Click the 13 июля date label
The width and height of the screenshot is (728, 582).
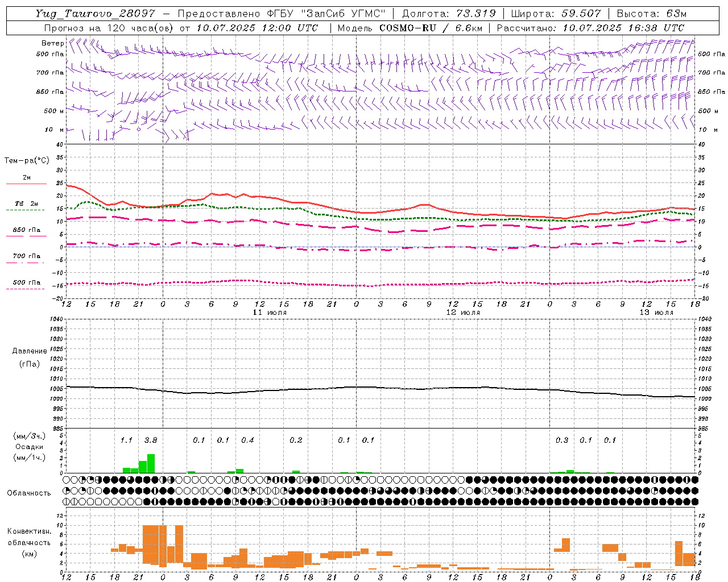(656, 313)
